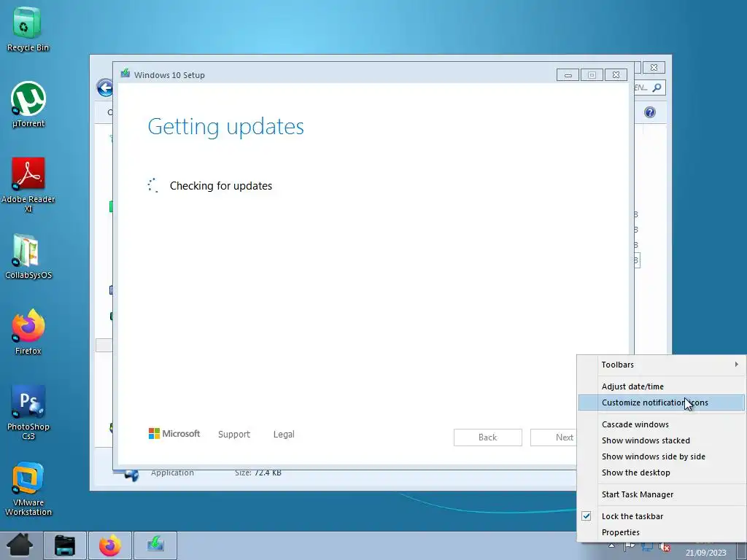
Task: Open the Start menu house icon
Action: (20, 545)
